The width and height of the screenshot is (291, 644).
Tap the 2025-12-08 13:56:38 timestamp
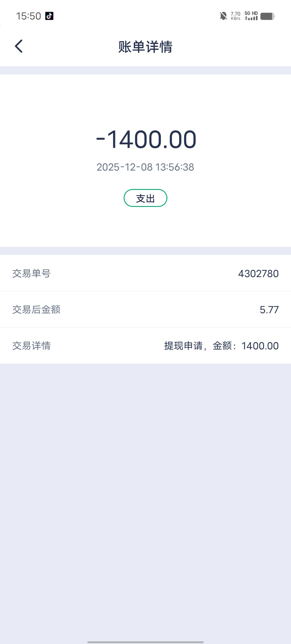145,167
